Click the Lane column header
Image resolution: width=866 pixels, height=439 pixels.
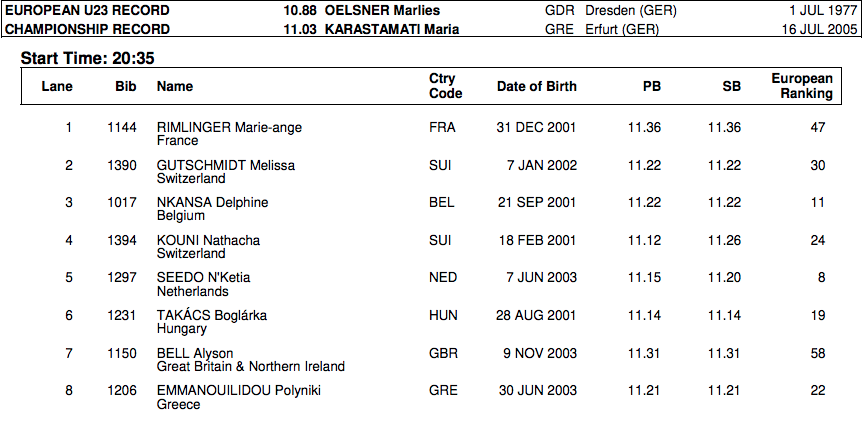57,87
